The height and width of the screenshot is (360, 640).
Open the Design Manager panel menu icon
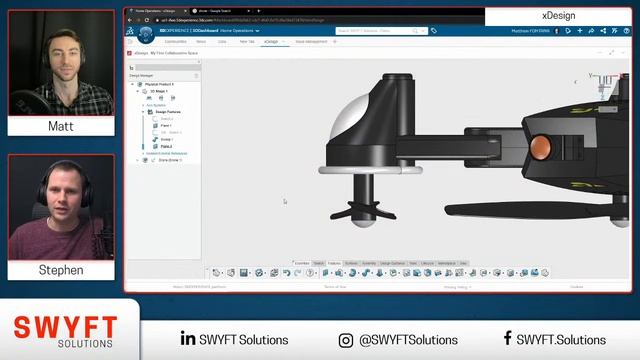click(x=196, y=76)
